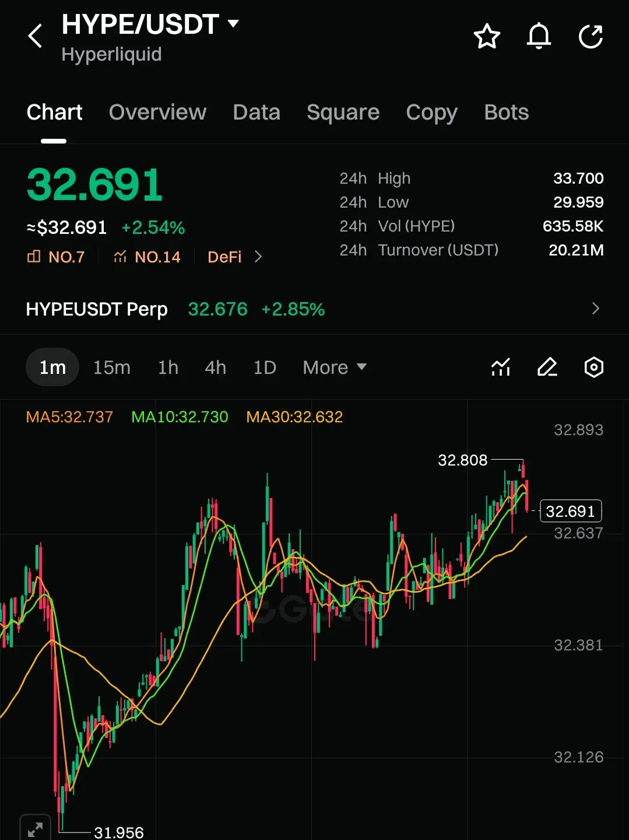Expand the More timeframes dropdown

[335, 367]
